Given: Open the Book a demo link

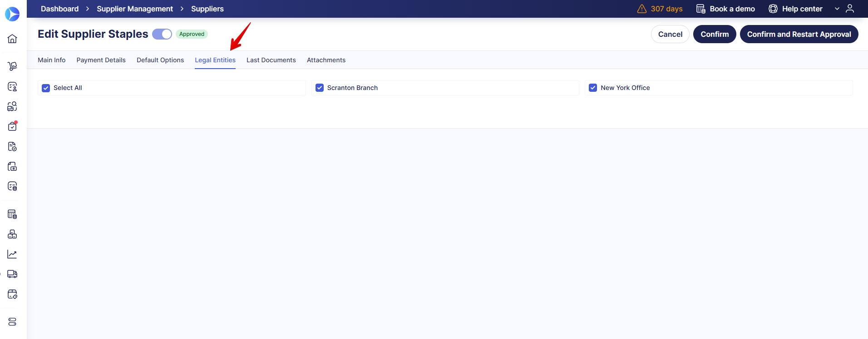Looking at the screenshot, I should coord(732,9).
